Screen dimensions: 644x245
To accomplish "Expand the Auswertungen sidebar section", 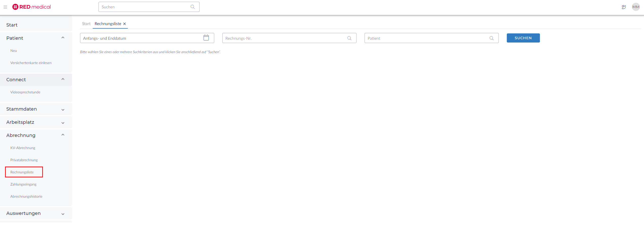I will click(63, 214).
